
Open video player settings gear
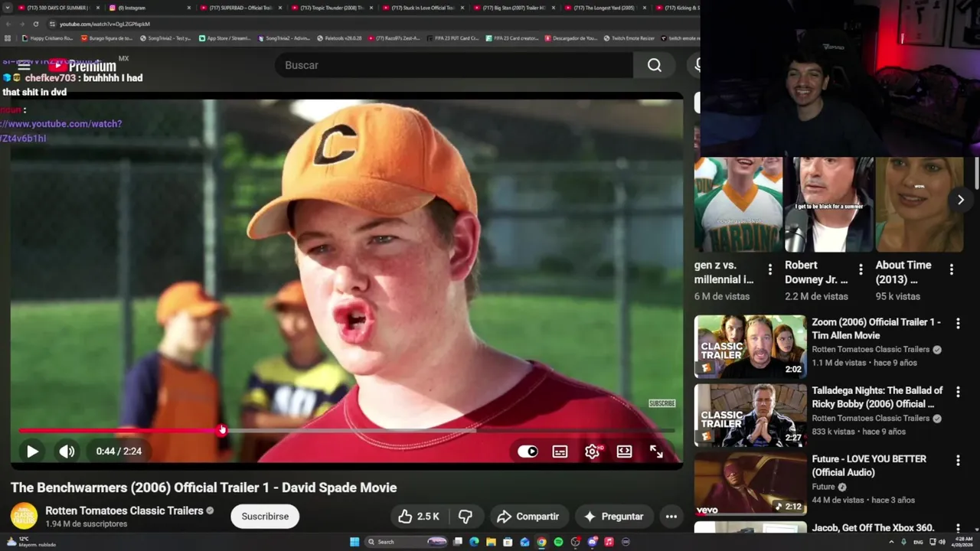(592, 452)
